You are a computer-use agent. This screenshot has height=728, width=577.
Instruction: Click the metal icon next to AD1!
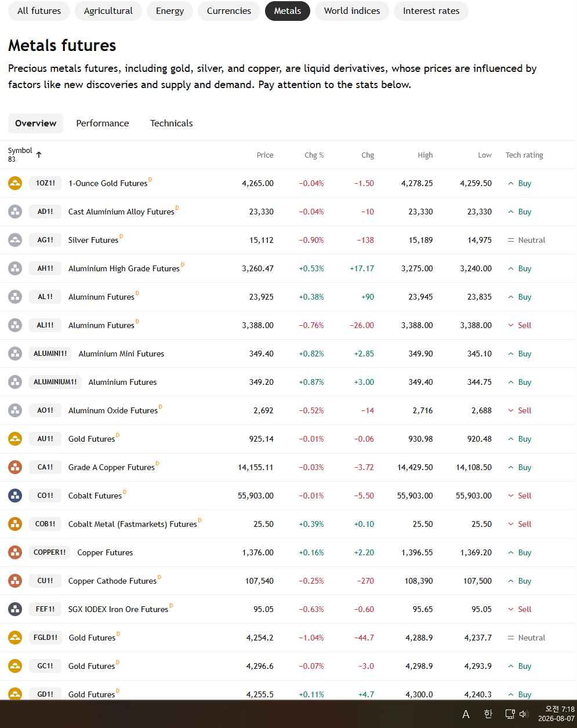click(x=15, y=212)
